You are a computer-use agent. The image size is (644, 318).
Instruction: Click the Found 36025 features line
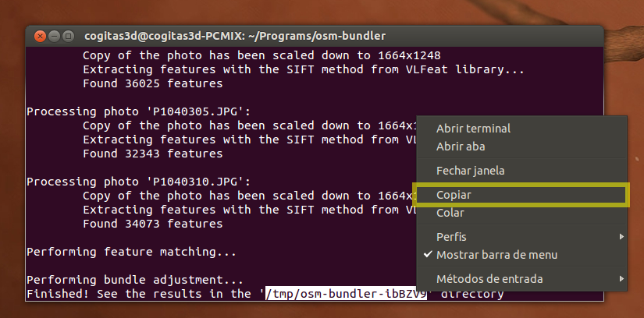pyautogui.click(x=153, y=83)
